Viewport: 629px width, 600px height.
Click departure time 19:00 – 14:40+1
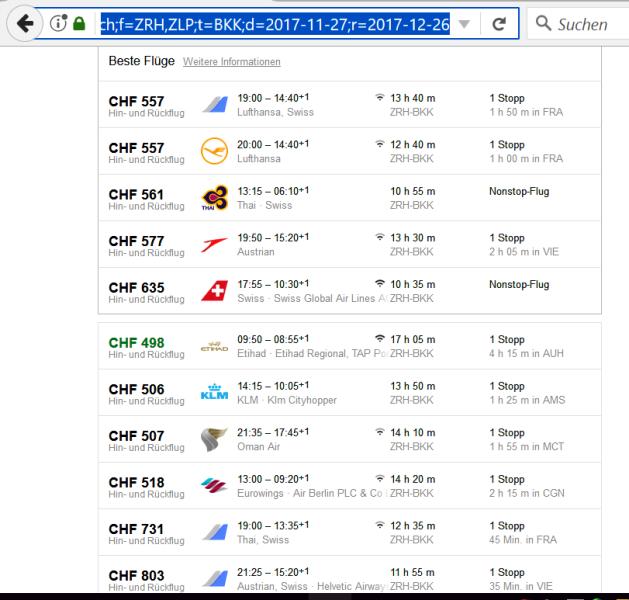click(x=273, y=98)
